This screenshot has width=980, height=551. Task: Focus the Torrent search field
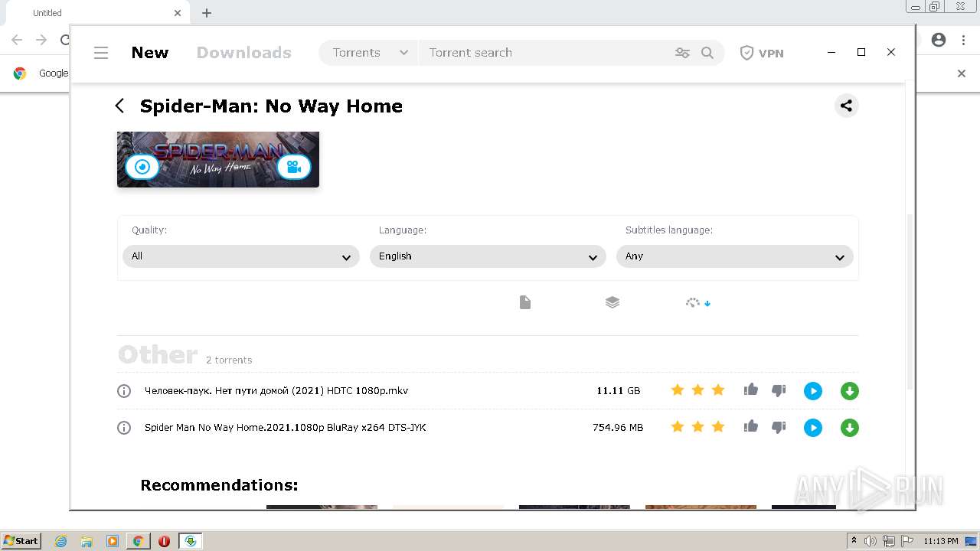coord(544,53)
